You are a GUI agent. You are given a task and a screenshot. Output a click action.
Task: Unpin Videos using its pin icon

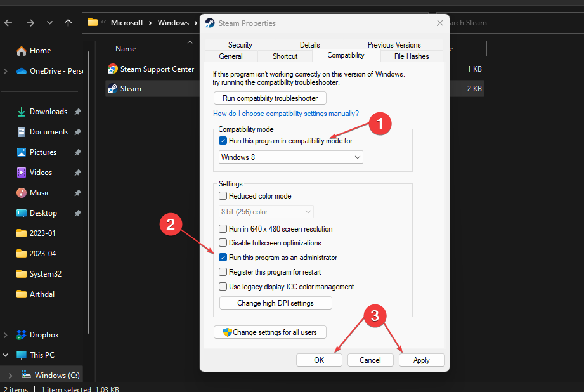(x=77, y=173)
